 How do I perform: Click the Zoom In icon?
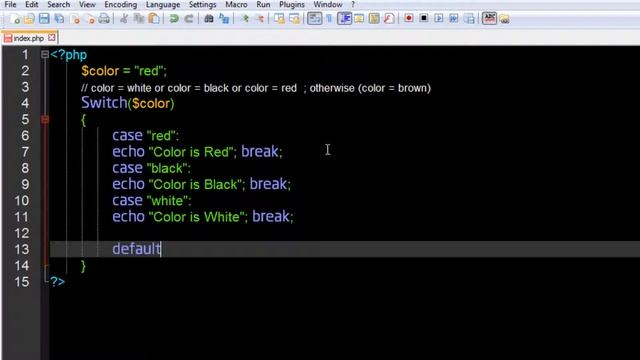pos(245,19)
